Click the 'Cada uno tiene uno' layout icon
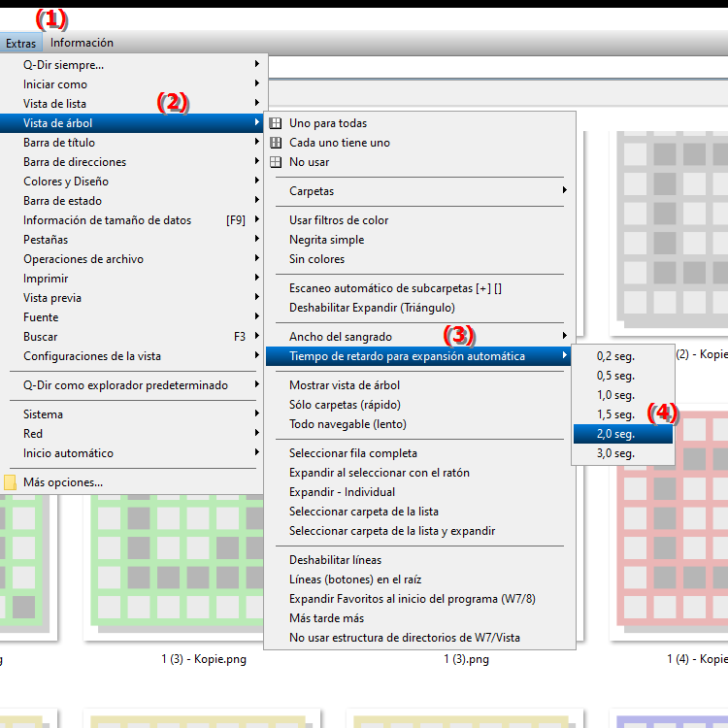 click(276, 143)
